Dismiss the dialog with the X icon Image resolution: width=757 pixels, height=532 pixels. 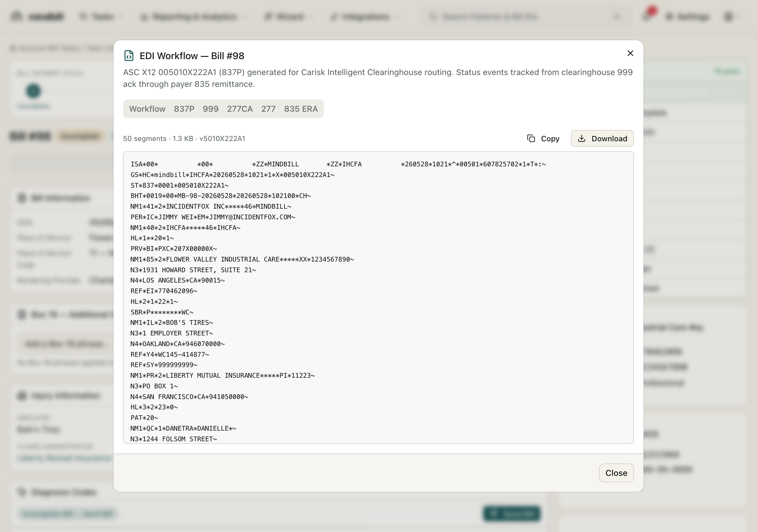pos(630,53)
